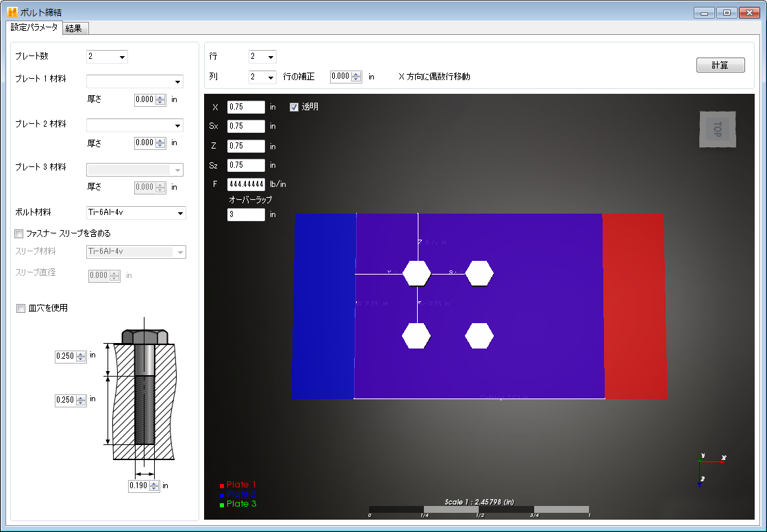Screen dimensions: 767x532
Task: Click the upper 0.250 in plate thickness stepper
Action: (x=81, y=357)
